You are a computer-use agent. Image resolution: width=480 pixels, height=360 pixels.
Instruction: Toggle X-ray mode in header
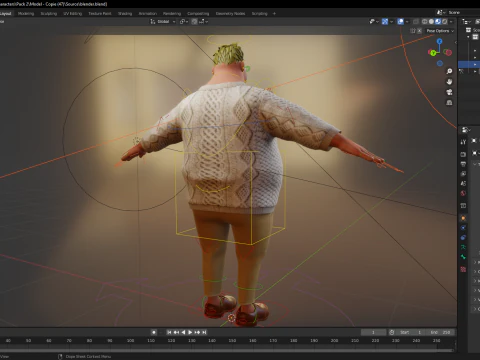click(x=416, y=21)
